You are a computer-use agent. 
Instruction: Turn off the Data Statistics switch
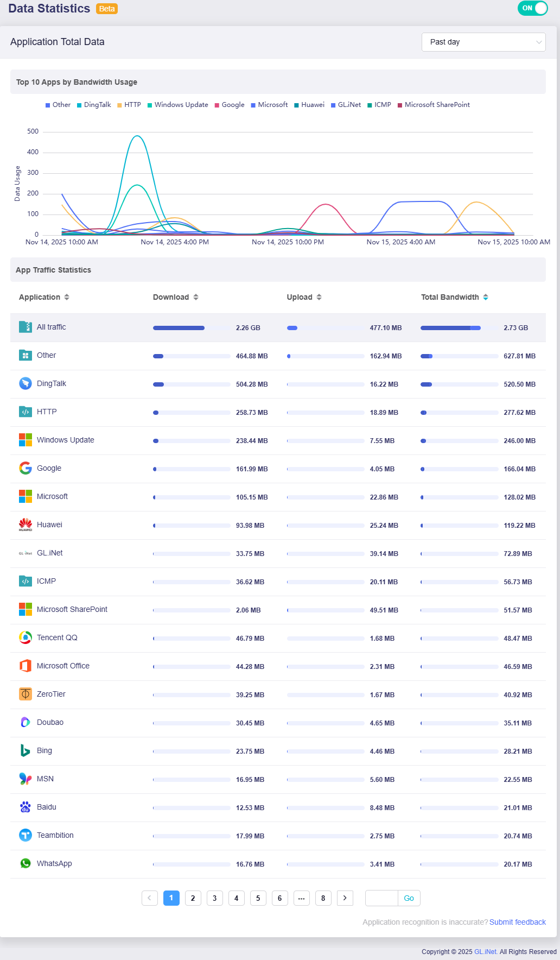[533, 8]
